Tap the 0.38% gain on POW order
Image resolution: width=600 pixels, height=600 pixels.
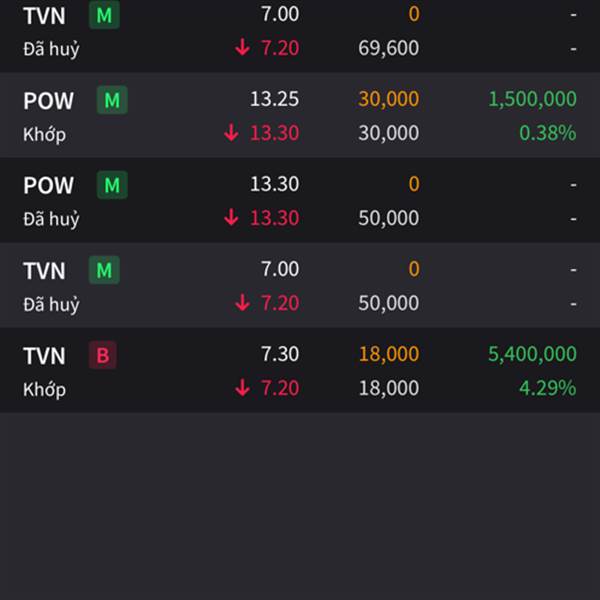click(548, 133)
